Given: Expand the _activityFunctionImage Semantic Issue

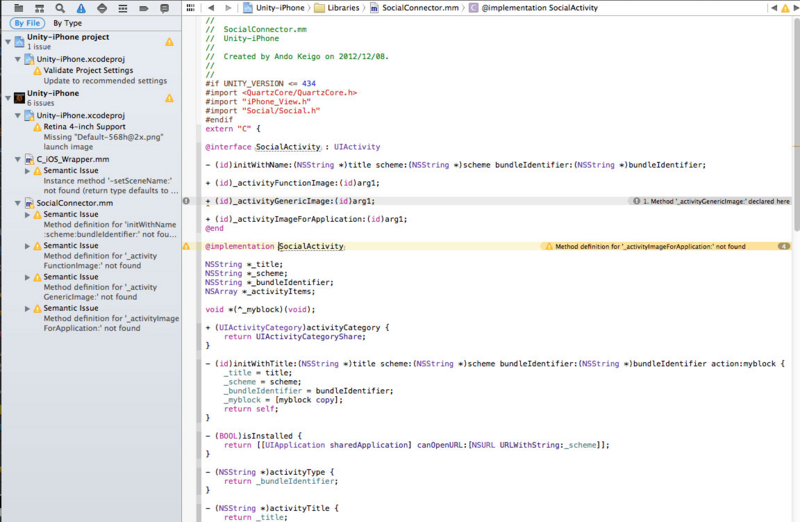Looking at the screenshot, I should [x=28, y=246].
